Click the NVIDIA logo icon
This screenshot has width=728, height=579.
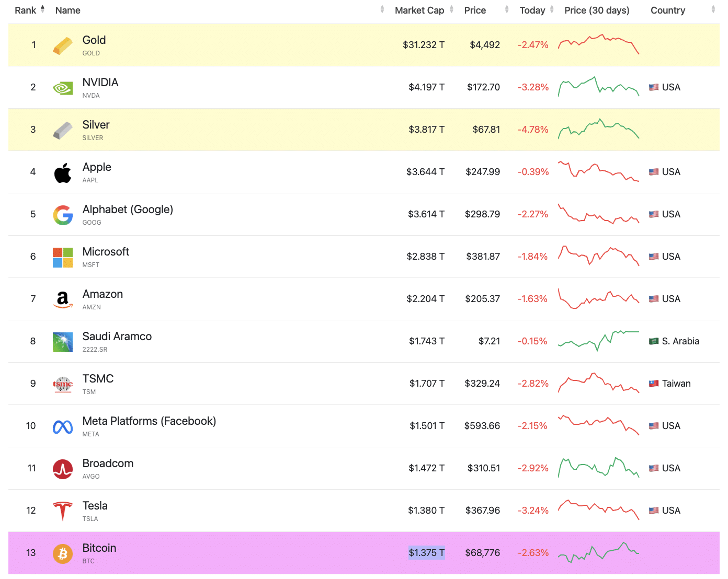tap(63, 88)
